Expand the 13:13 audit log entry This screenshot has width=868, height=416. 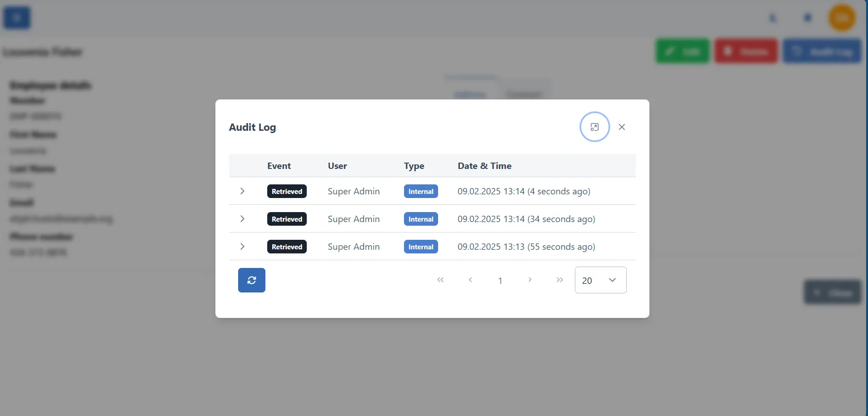point(242,247)
